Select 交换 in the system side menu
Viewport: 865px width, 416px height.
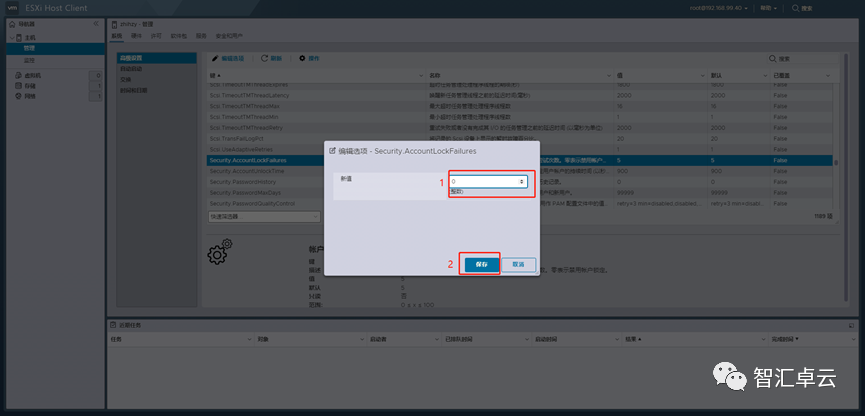tap(157, 79)
